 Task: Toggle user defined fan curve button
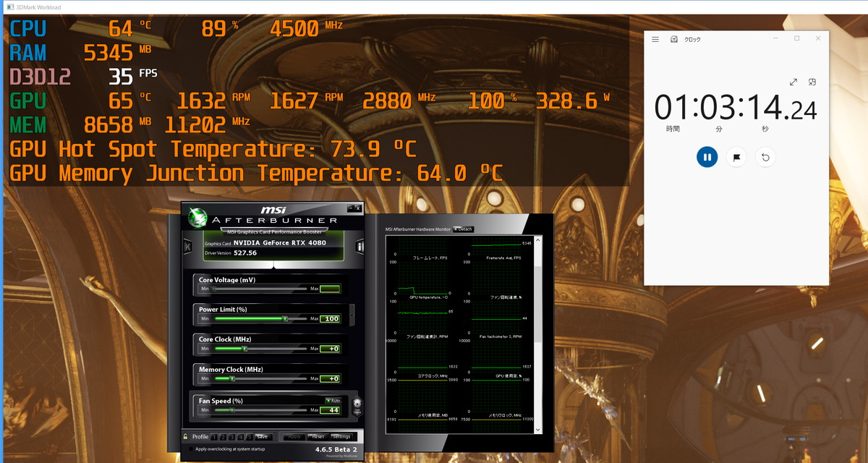tap(357, 407)
